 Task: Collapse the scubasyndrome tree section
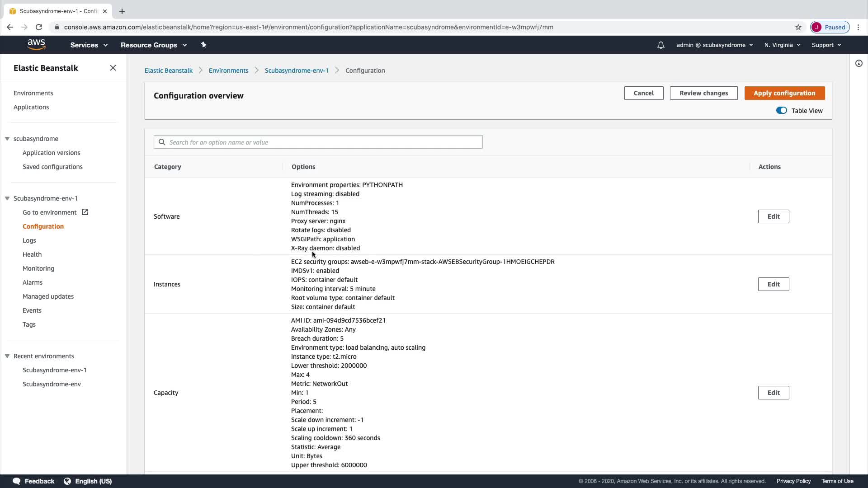coord(7,139)
